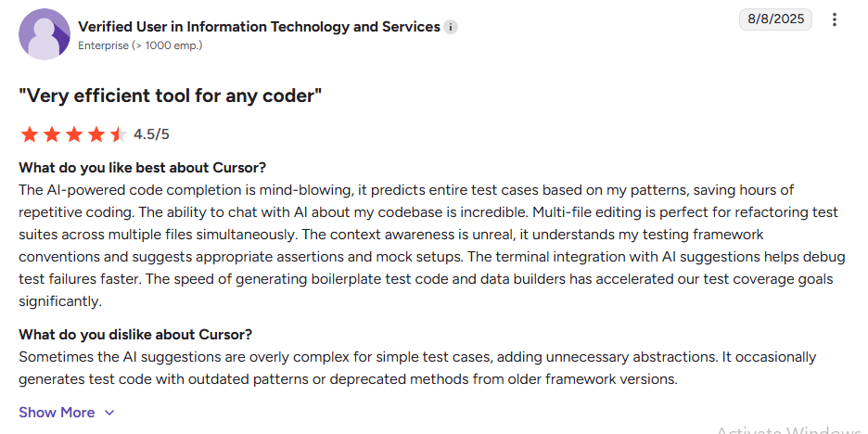Click the Verified User in Information Technology name
The width and height of the screenshot is (868, 434).
pyautogui.click(x=259, y=27)
